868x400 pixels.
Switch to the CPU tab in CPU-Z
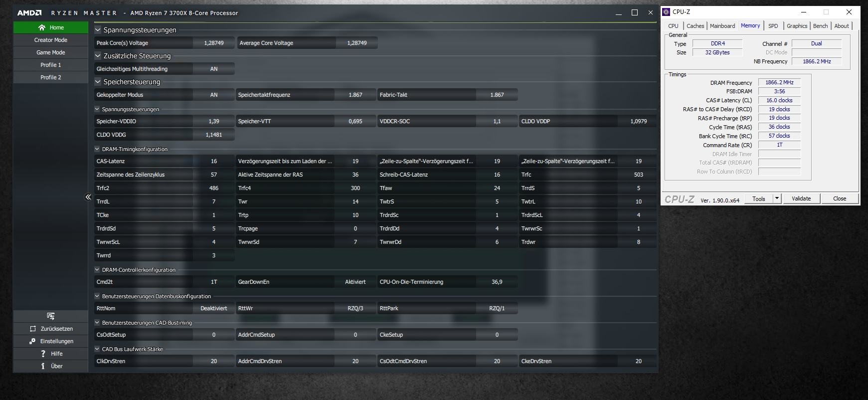pyautogui.click(x=673, y=26)
